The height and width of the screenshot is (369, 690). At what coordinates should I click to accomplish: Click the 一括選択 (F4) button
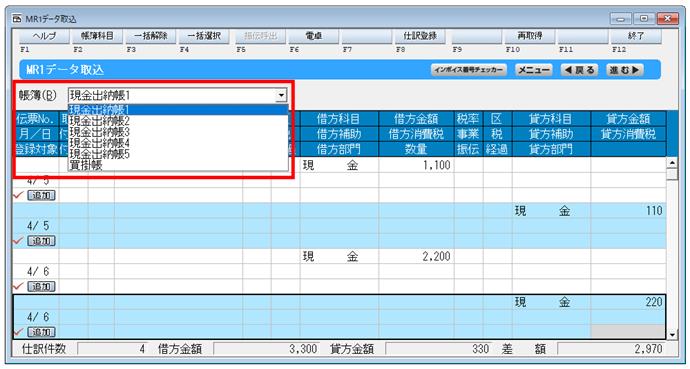click(204, 37)
